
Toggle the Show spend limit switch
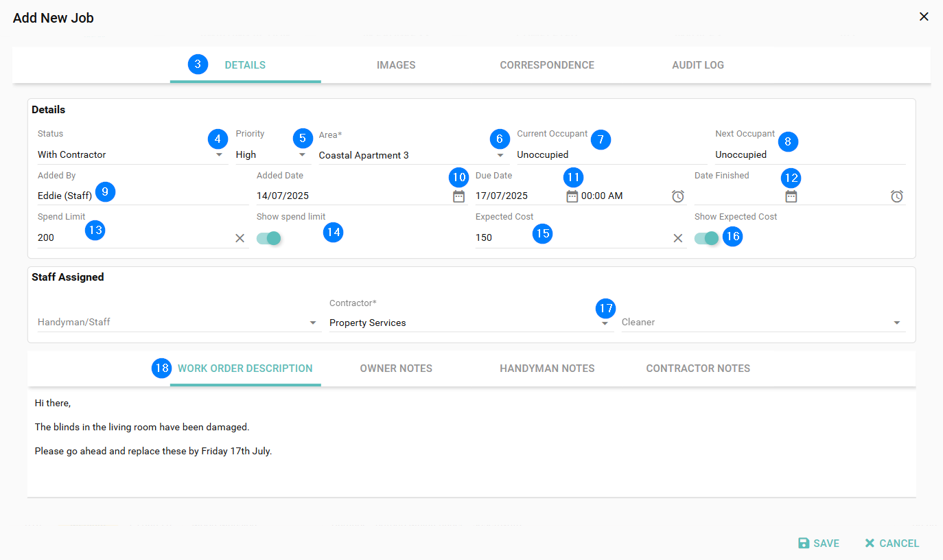point(268,238)
